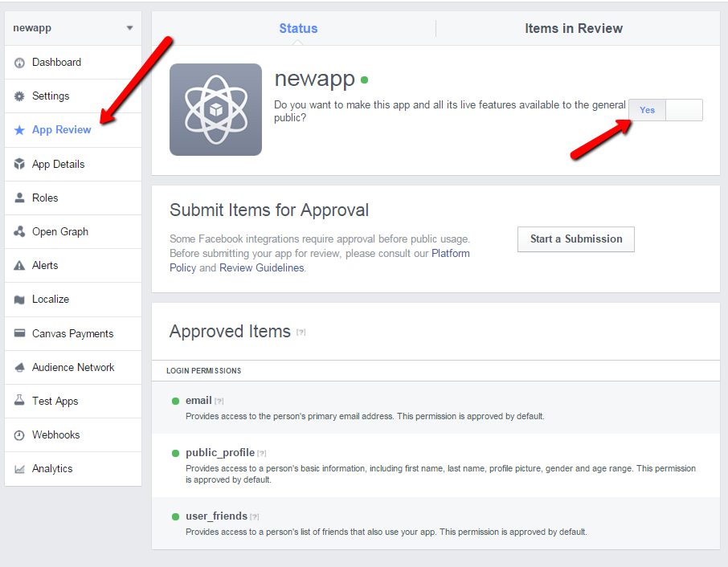Click the Alerts warning triangle icon
The height and width of the screenshot is (567, 728).
pos(19,265)
